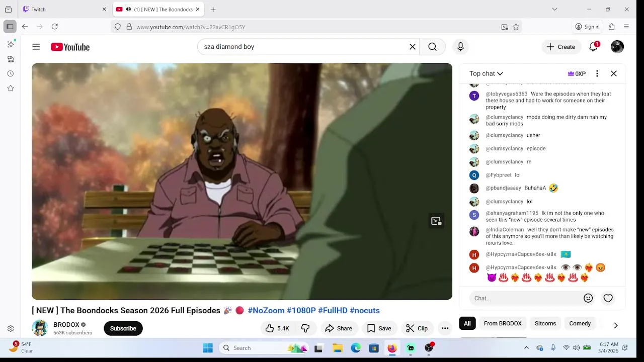Share the video
This screenshot has height=362, width=644.
pyautogui.click(x=339, y=328)
